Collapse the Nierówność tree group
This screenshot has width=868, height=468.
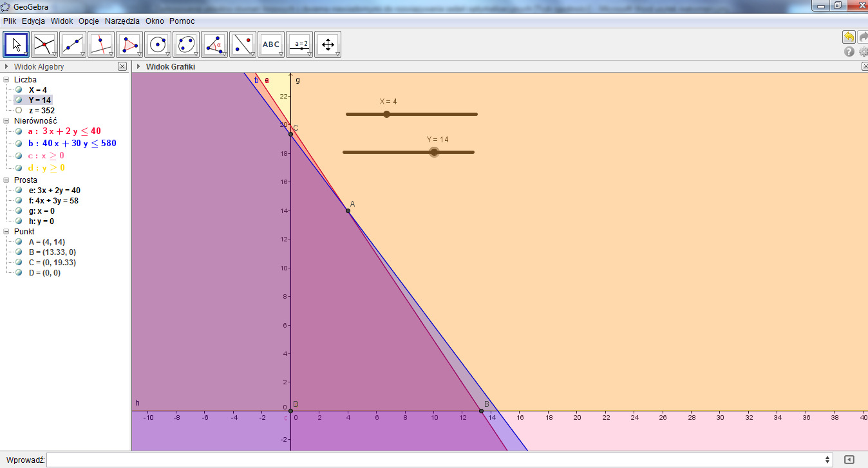pos(6,120)
